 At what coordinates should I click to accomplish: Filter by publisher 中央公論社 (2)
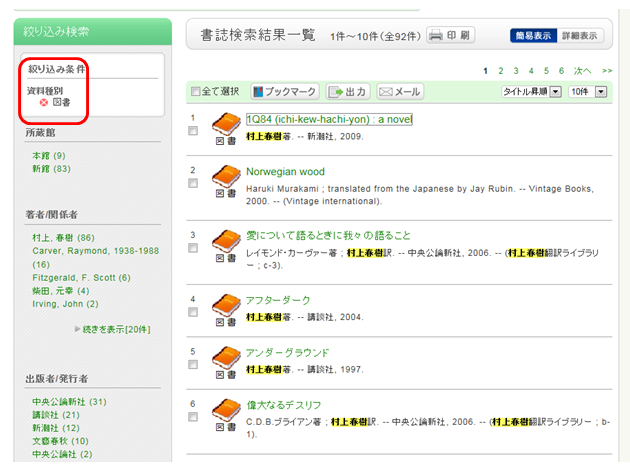(x=62, y=454)
